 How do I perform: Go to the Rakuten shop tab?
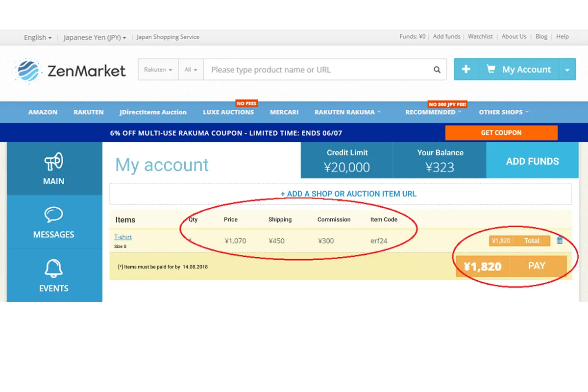(x=89, y=112)
